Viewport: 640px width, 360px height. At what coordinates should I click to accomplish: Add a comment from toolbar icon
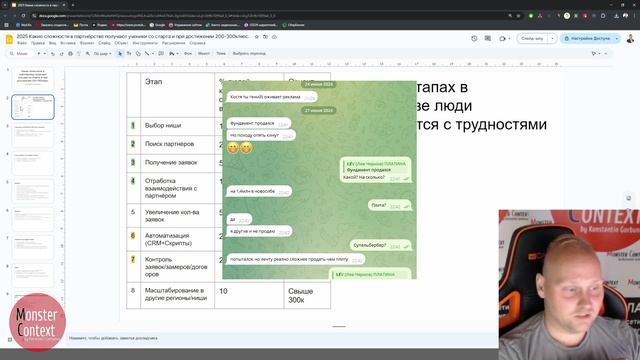161,53
